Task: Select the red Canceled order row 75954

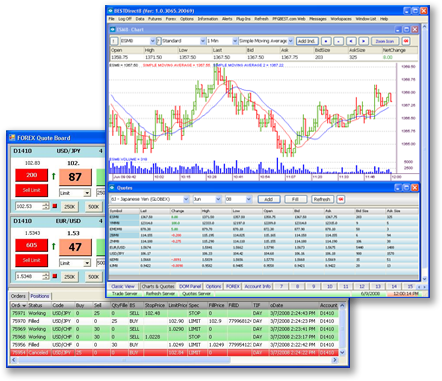Action: click(x=175, y=352)
